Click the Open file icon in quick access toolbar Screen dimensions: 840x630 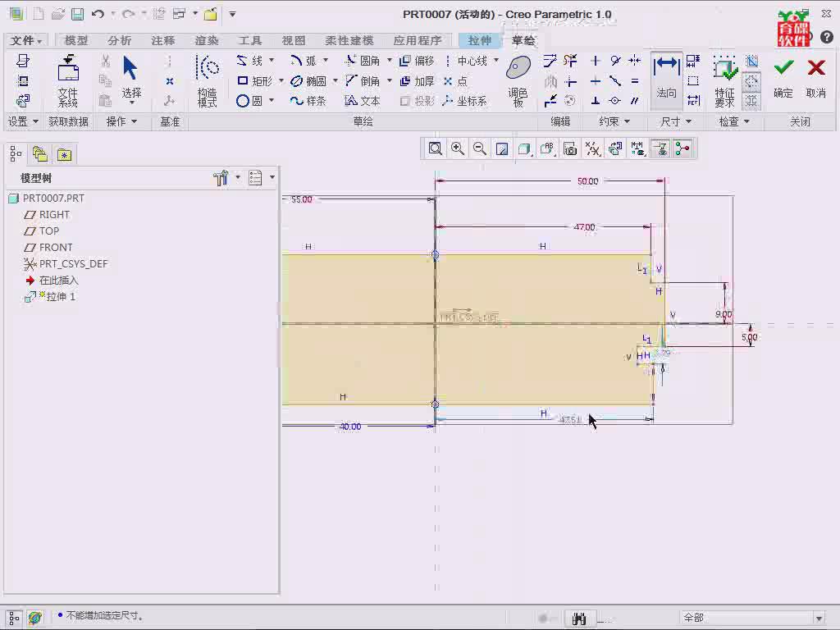[58, 14]
